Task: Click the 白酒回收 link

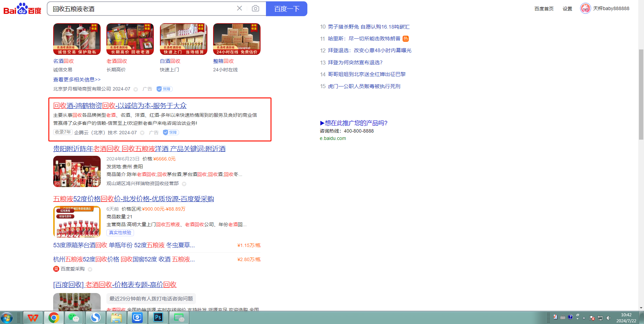Action: point(170,61)
